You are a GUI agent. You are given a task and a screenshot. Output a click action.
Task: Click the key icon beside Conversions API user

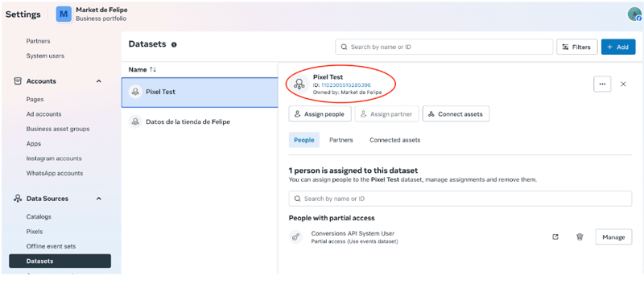[295, 237]
